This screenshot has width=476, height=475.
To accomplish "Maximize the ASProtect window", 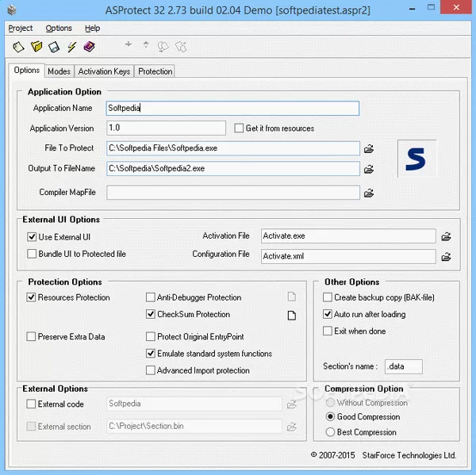I will click(431, 8).
